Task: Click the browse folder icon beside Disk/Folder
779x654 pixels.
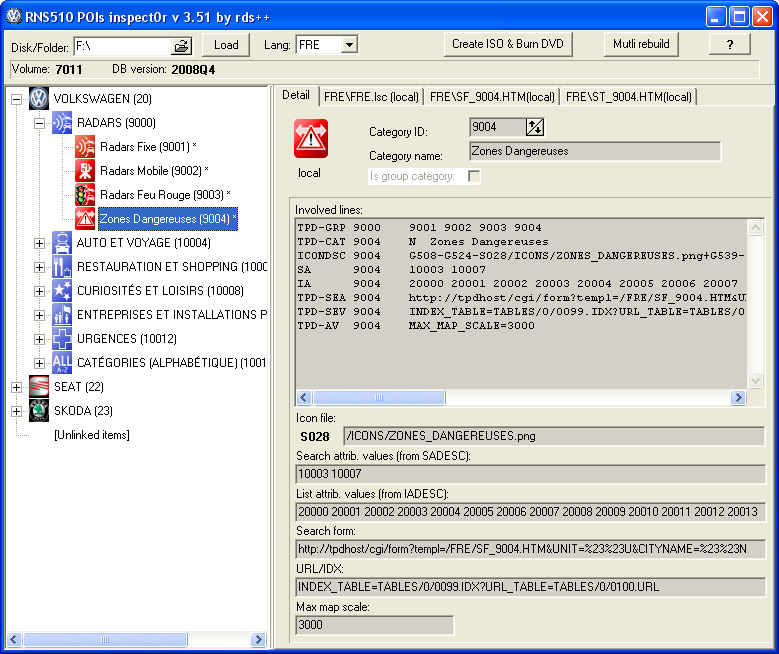Action: [x=181, y=45]
